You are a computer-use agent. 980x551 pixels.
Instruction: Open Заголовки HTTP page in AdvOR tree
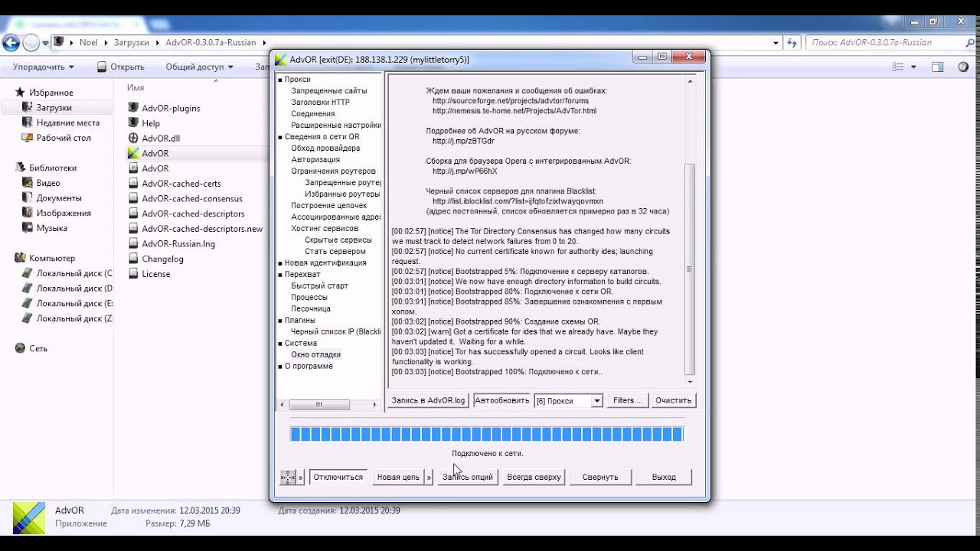(320, 102)
